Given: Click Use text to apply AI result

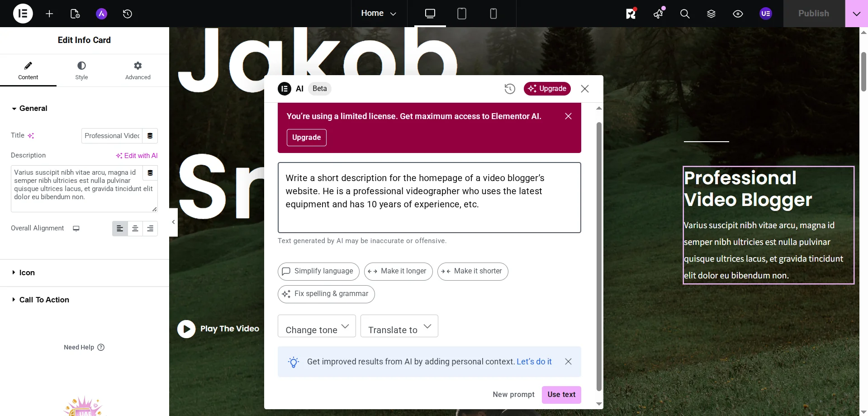Looking at the screenshot, I should (x=561, y=395).
